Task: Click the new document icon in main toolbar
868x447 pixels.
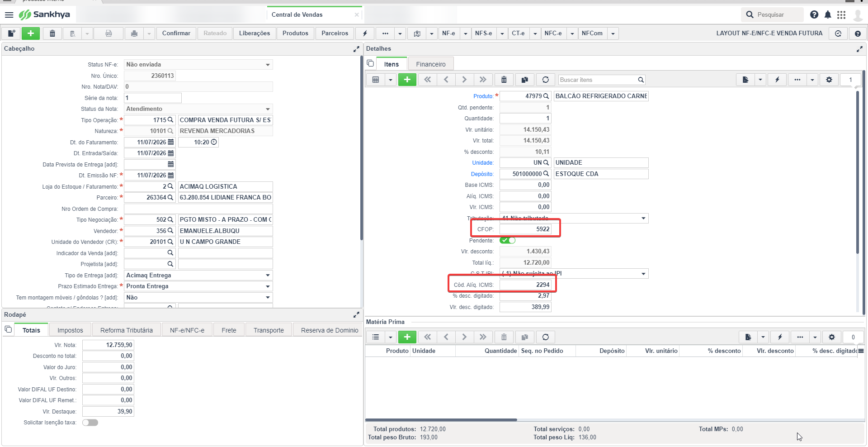Action: (x=11, y=33)
